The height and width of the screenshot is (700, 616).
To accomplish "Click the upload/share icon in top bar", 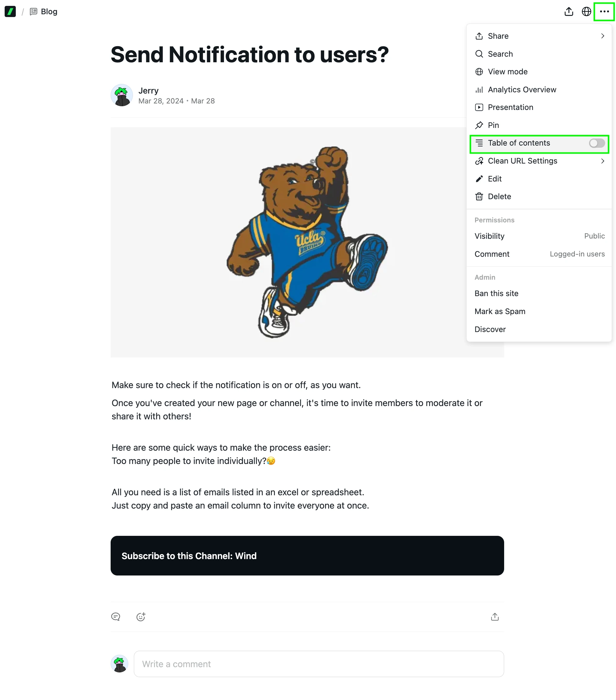I will click(569, 12).
